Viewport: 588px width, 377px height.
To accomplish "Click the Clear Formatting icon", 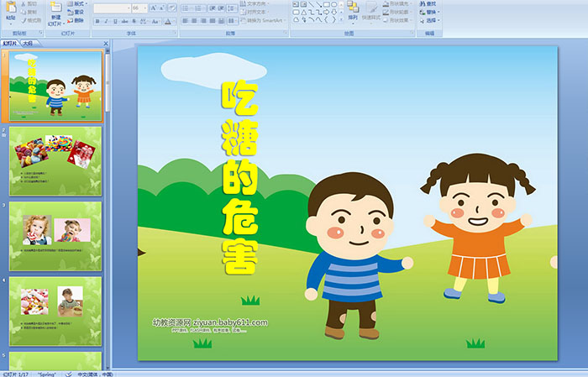I will click(x=171, y=8).
